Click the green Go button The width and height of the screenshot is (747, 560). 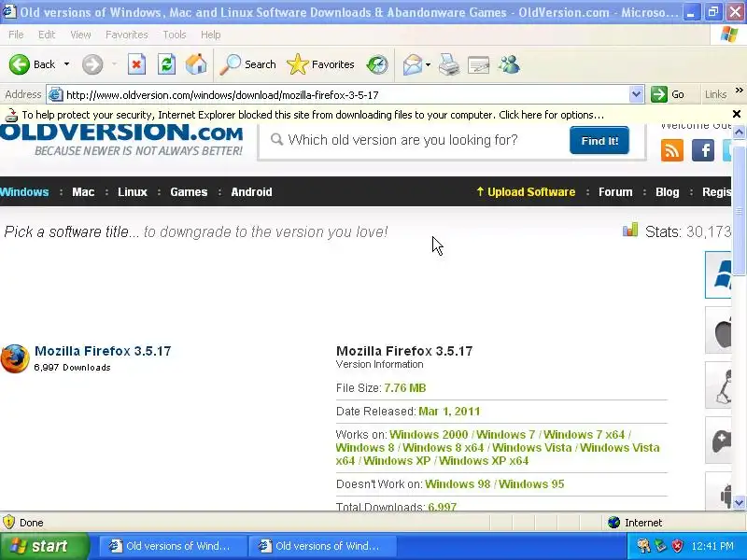tap(668, 94)
